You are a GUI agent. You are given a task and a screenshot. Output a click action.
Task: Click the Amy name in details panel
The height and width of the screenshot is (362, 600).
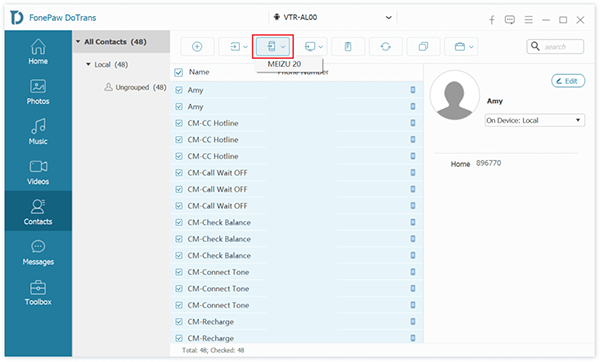pyautogui.click(x=495, y=101)
